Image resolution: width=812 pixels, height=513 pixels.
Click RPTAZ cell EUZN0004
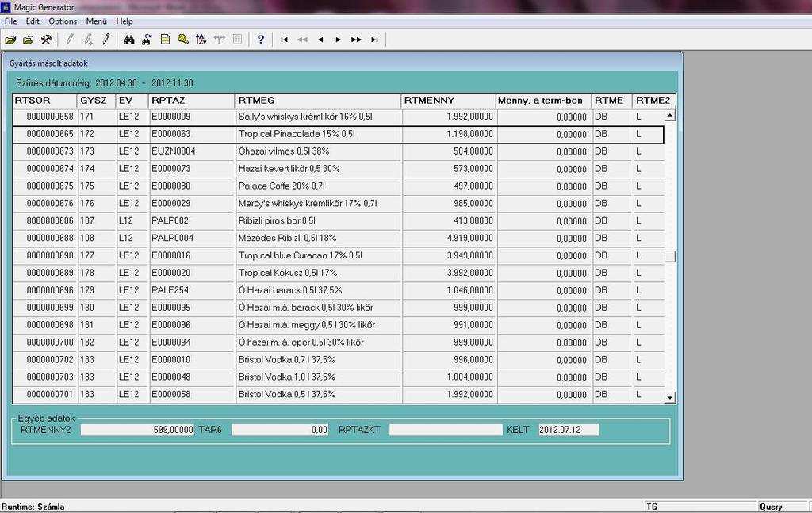click(x=192, y=151)
